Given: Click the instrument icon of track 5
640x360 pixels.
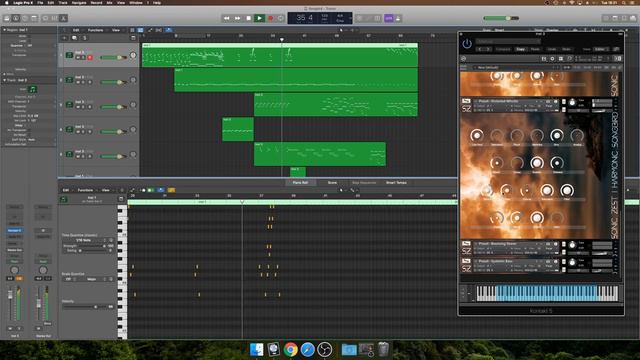Looking at the screenshot, I should pos(69,154).
